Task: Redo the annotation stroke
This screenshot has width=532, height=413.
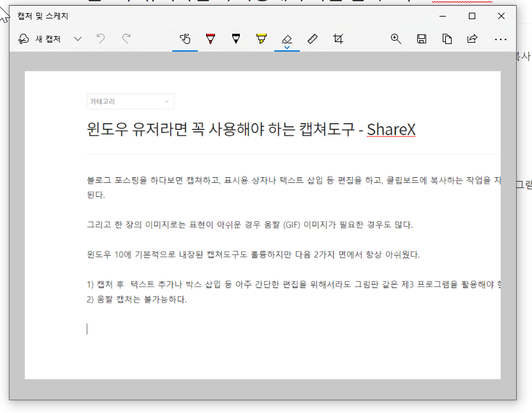Action: 126,39
